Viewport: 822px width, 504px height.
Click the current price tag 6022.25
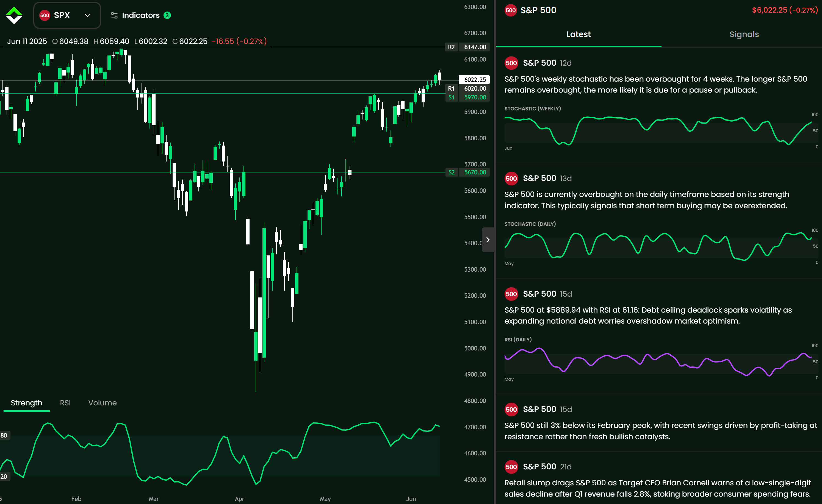475,80
